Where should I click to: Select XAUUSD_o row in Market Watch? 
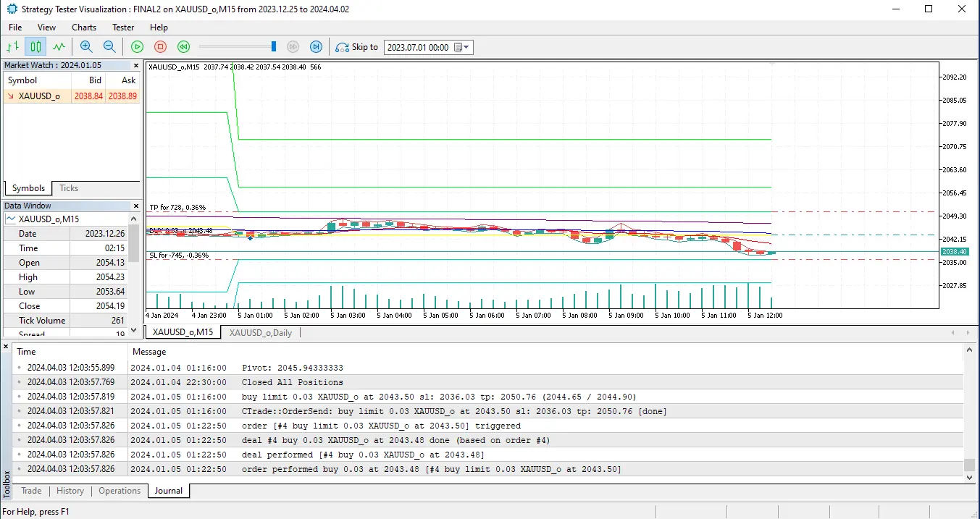(x=71, y=96)
